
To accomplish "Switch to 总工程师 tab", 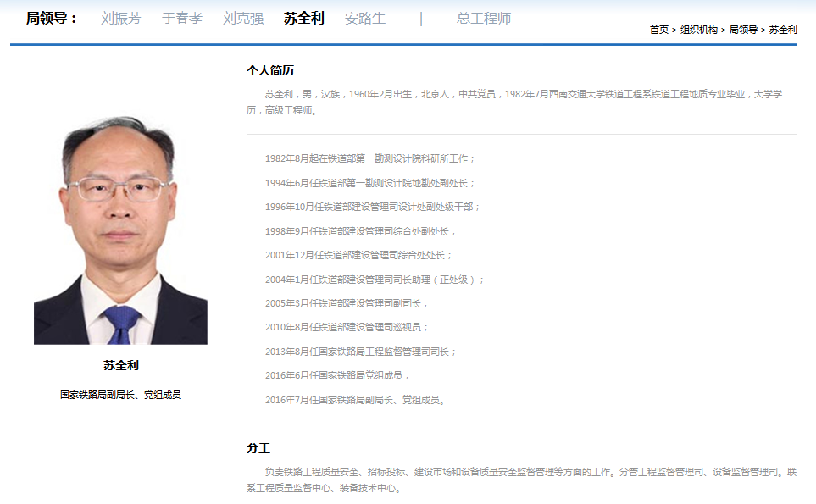I will coord(484,18).
